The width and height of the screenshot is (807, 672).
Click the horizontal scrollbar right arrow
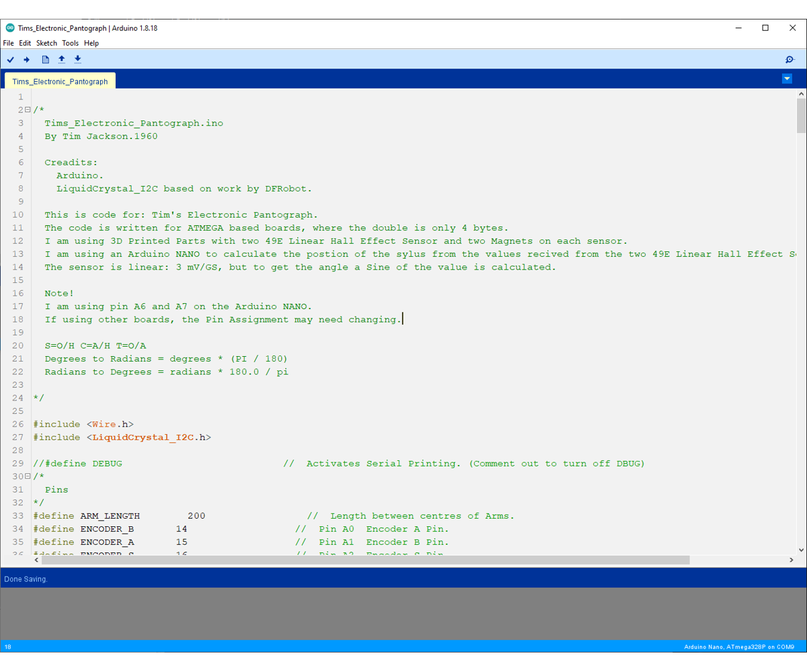click(792, 560)
